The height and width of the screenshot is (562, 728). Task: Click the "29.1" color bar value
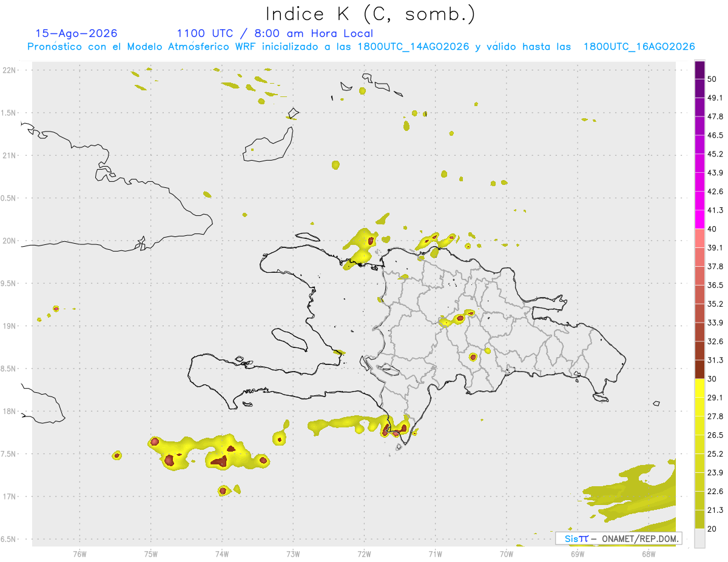pyautogui.click(x=715, y=398)
